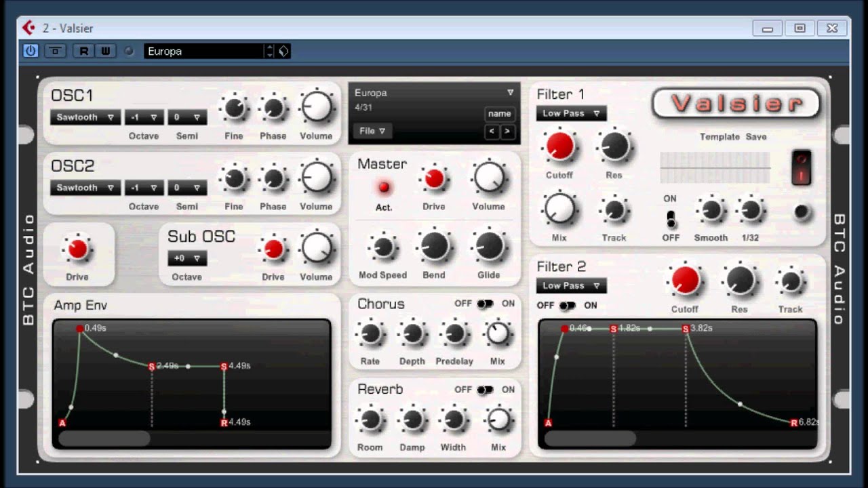This screenshot has height=488, width=868.
Task: Click the Filter 2 red Cutoff knob
Action: coord(685,280)
